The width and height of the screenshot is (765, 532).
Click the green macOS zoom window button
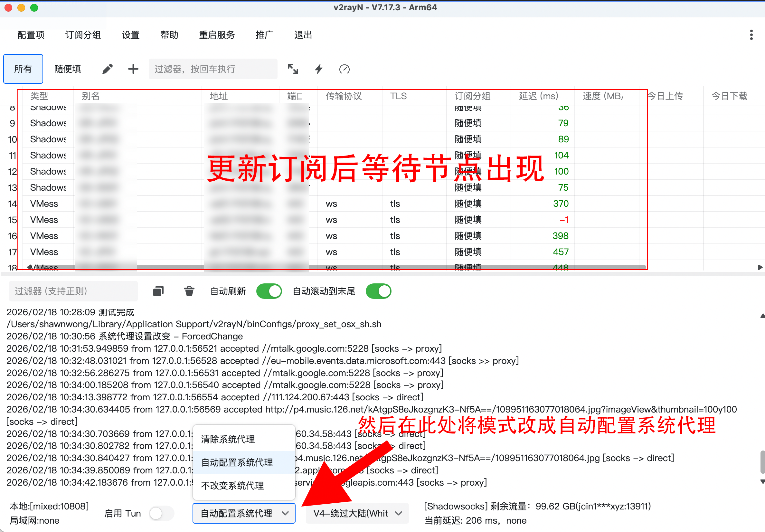pyautogui.click(x=34, y=8)
